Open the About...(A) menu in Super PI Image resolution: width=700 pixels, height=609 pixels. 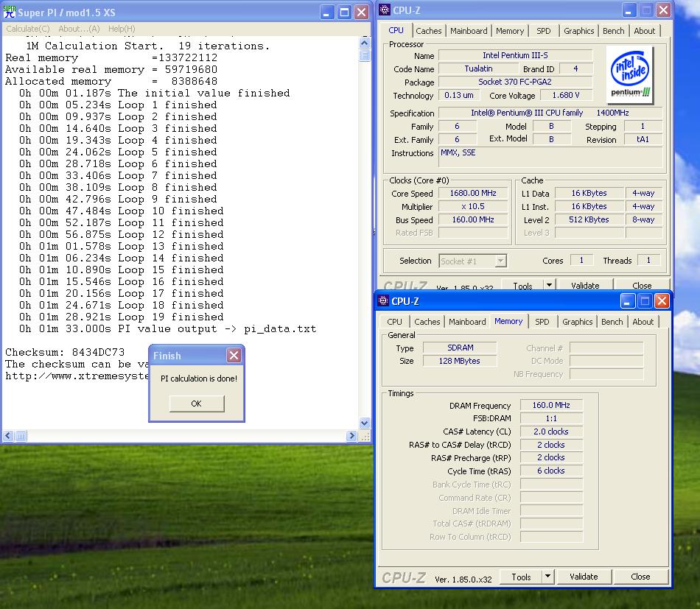pyautogui.click(x=79, y=29)
